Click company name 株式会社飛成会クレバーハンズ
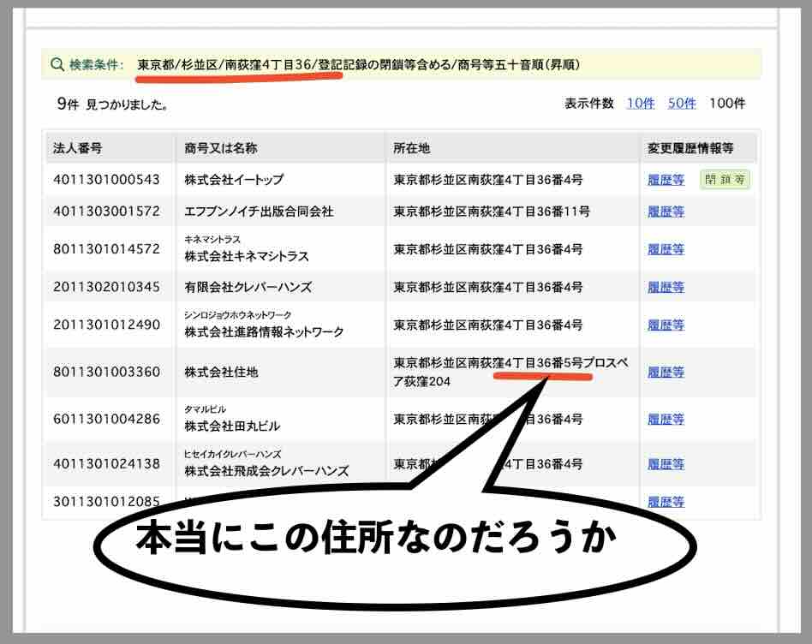This screenshot has height=644, width=812. 266,471
